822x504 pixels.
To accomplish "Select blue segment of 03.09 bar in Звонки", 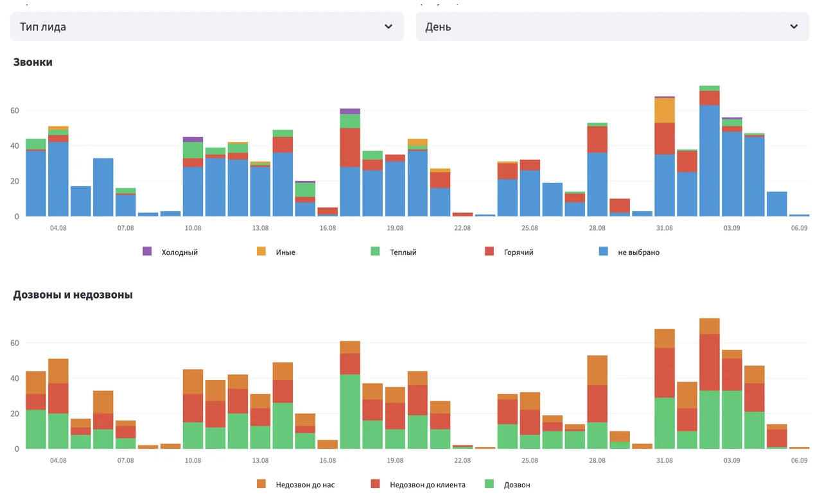I will (x=732, y=174).
